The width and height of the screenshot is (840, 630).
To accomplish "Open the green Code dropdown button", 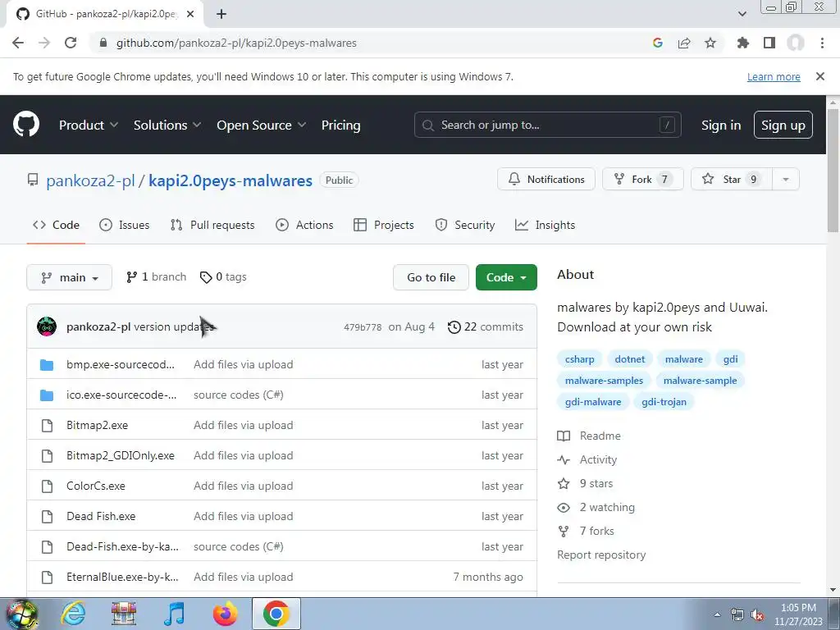I will pos(506,277).
